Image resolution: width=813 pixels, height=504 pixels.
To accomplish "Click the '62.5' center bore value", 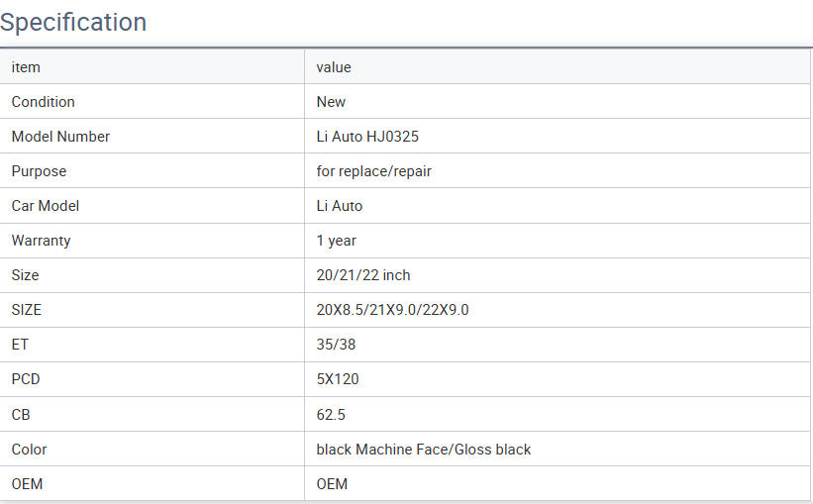I will click(331, 415).
